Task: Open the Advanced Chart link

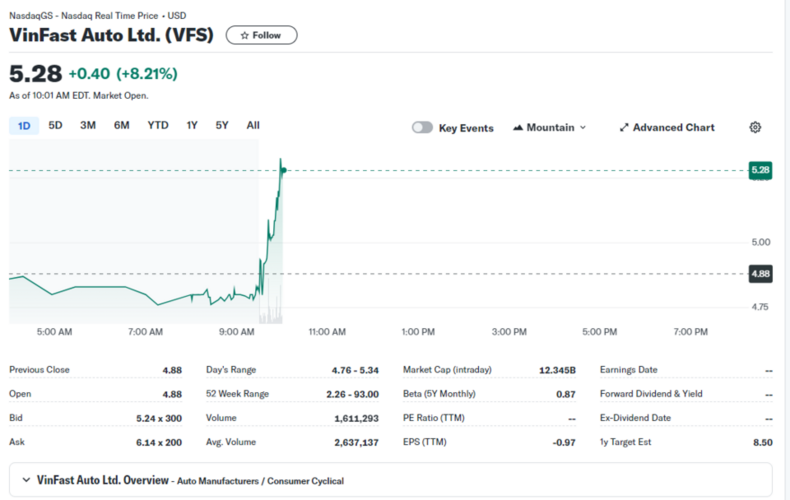Action: (673, 128)
